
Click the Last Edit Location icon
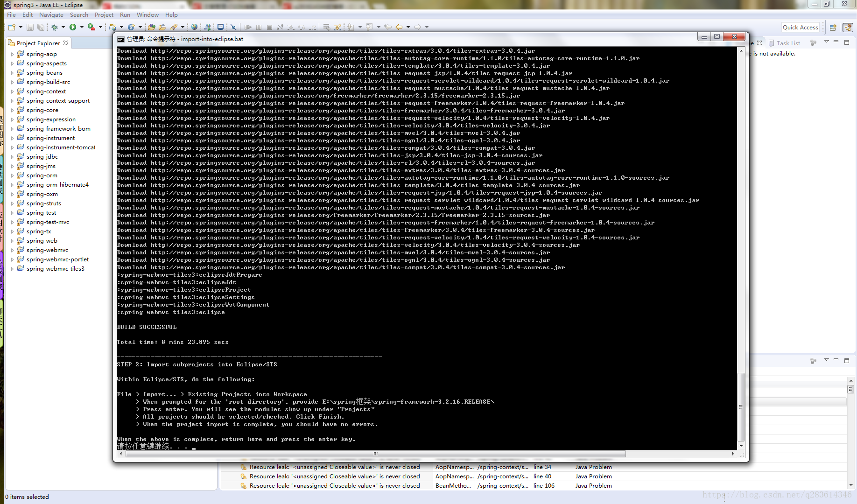click(387, 27)
